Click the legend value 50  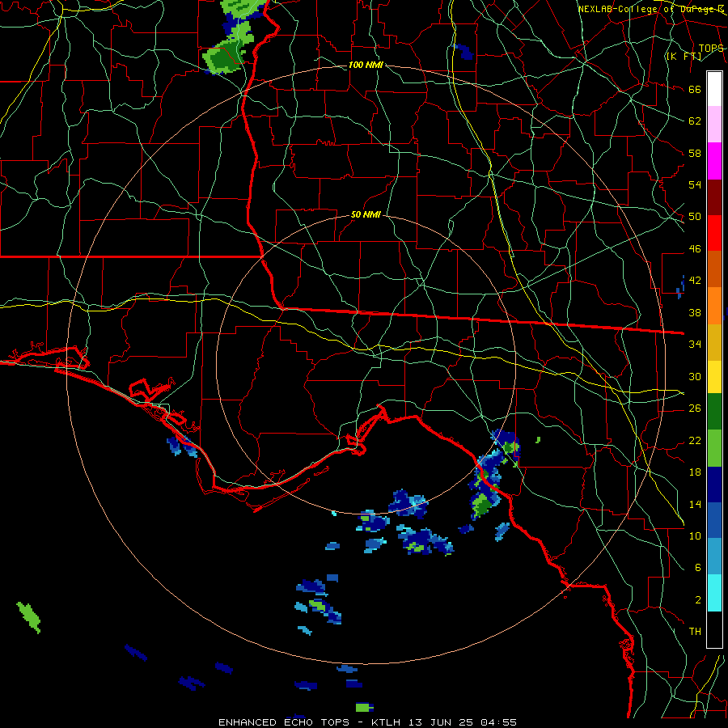(x=695, y=217)
